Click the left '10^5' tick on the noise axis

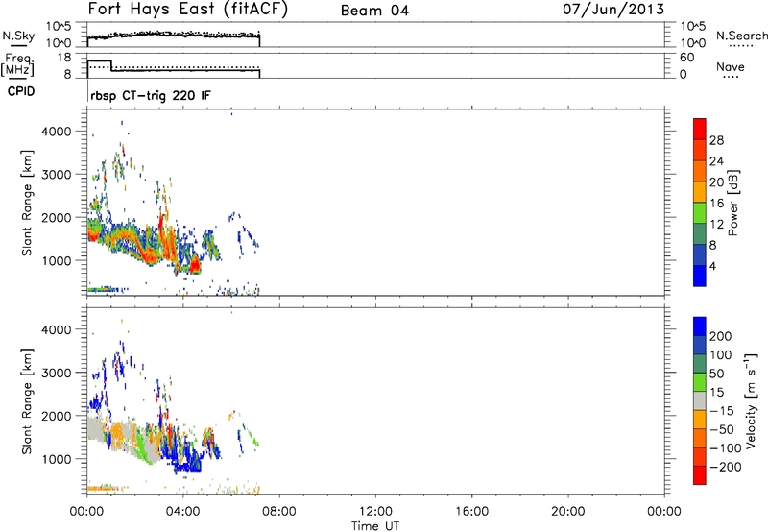[x=59, y=27]
